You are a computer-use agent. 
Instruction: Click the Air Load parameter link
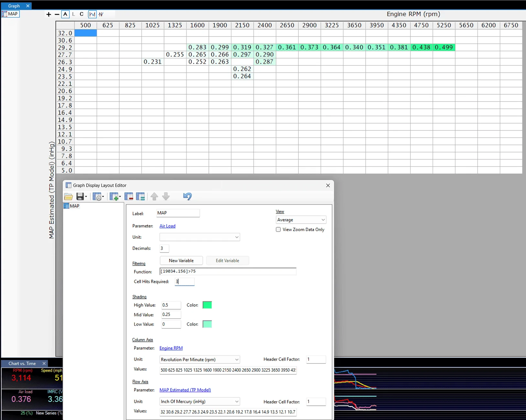[x=167, y=226]
